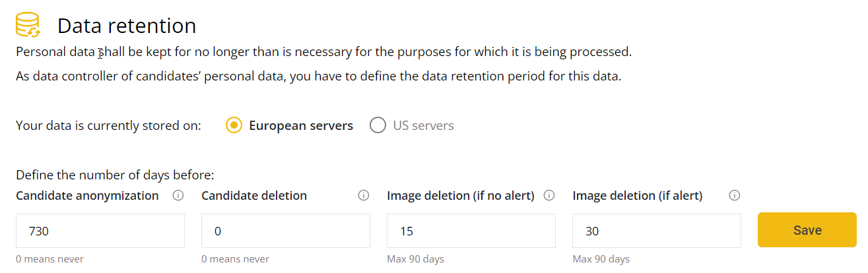The width and height of the screenshot is (868, 273).
Task: Show info for Image deletion (if no alert)
Action: click(x=549, y=196)
